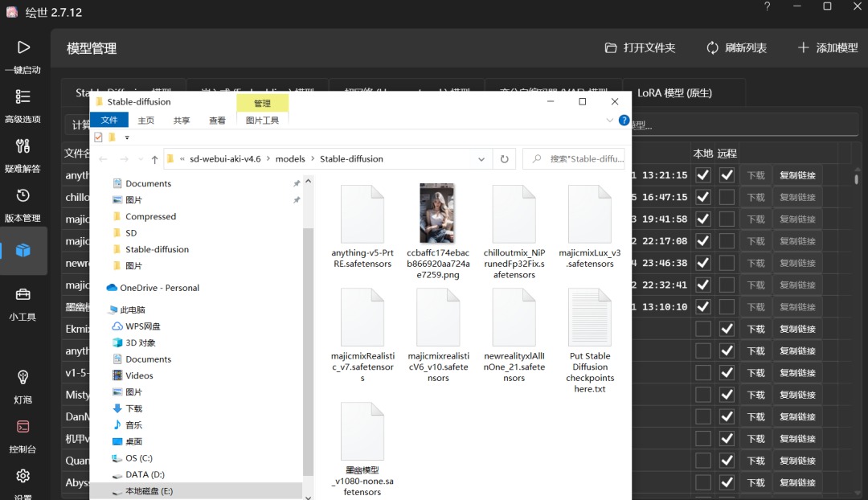Click the help question mark in title bar
The width and height of the screenshot is (868, 500).
coord(767,6)
